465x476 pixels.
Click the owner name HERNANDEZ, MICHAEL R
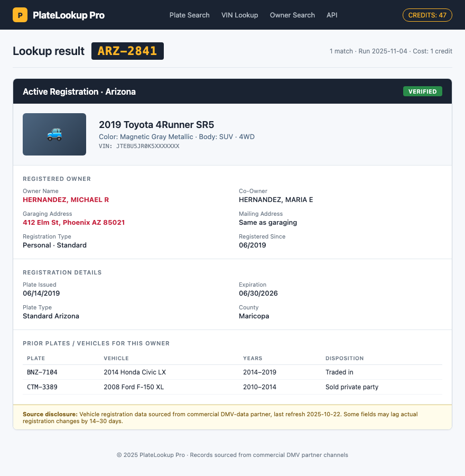(x=66, y=199)
